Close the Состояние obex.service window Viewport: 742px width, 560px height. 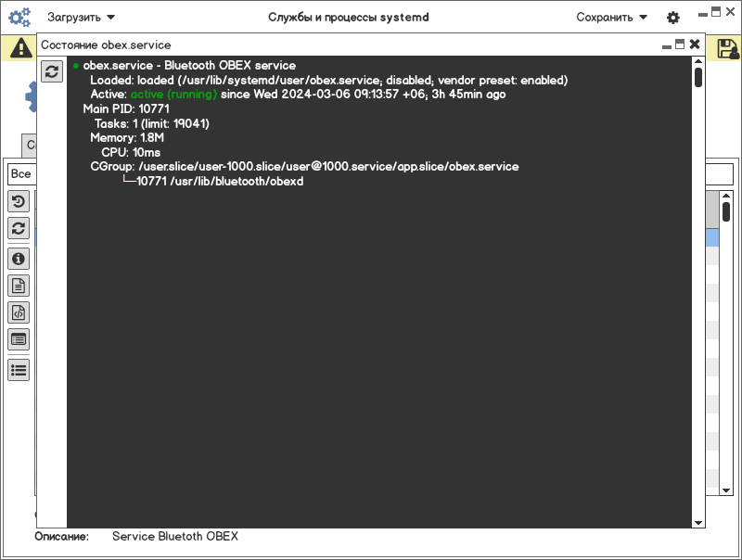(694, 44)
